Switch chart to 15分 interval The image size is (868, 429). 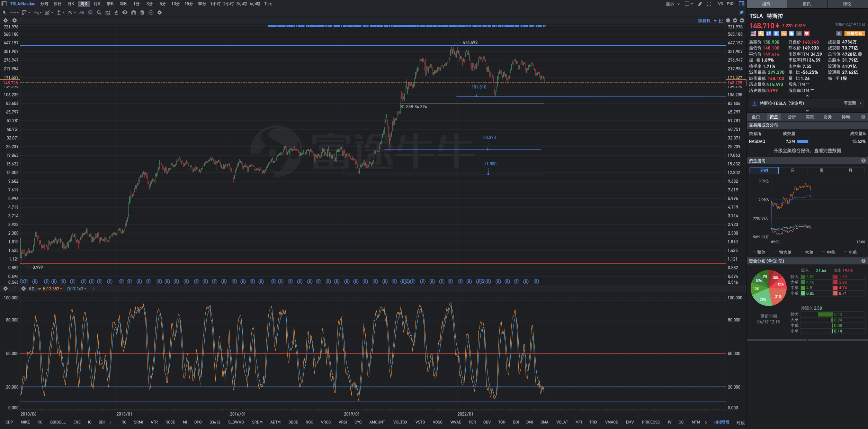tap(189, 4)
